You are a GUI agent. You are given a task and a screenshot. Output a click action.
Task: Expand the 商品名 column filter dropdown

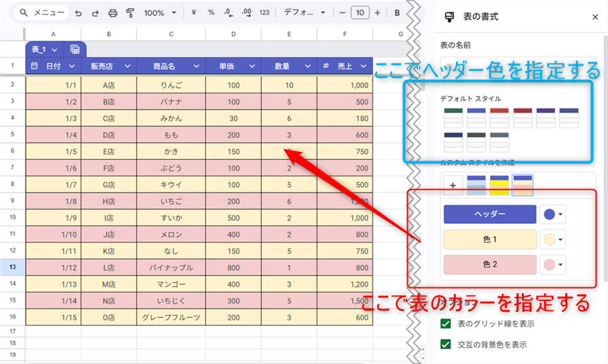pyautogui.click(x=197, y=66)
